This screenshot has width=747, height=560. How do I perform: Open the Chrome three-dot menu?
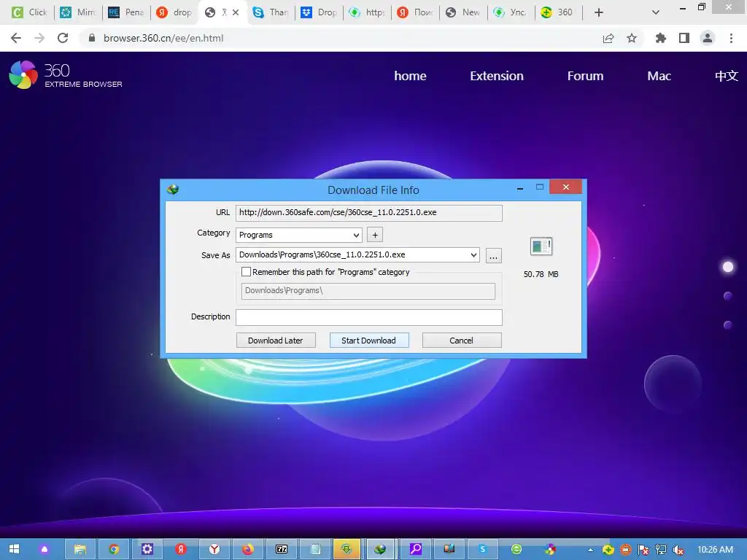[x=731, y=38]
